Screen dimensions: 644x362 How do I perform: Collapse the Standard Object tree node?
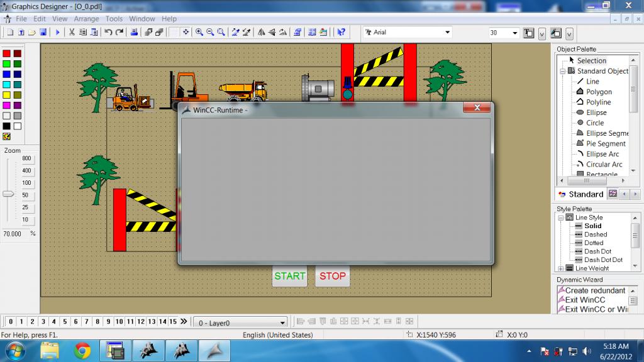(563, 72)
